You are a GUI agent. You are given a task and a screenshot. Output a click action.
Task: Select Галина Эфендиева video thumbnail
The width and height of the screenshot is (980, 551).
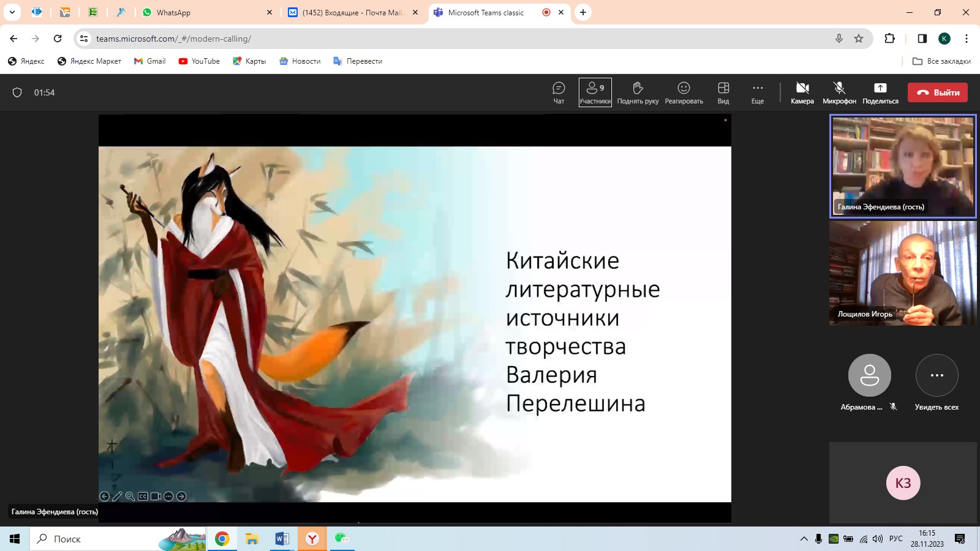(903, 166)
